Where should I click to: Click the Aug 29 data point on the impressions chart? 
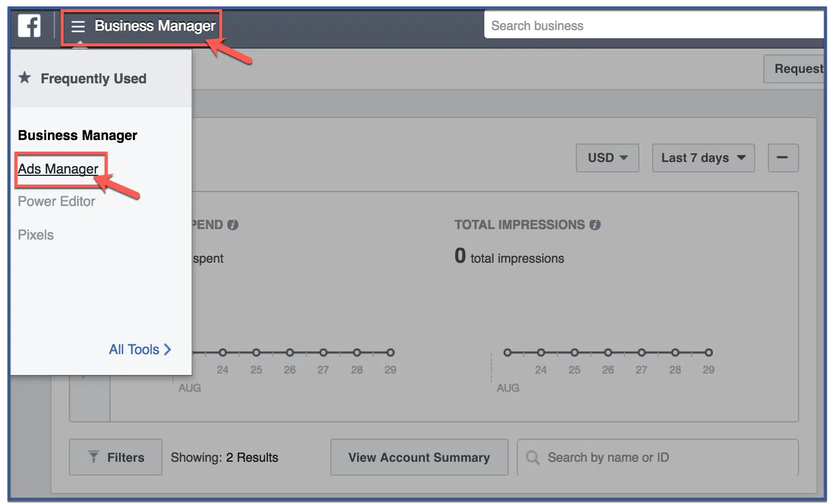[x=708, y=352]
